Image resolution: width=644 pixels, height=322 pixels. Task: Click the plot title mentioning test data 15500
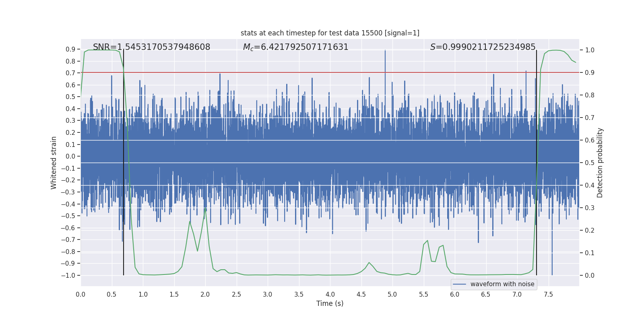pos(330,33)
